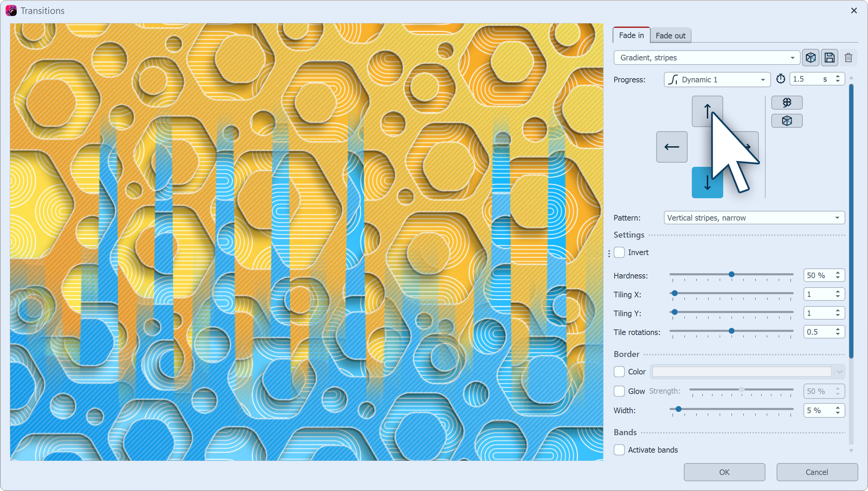Expand the Pattern Vertical stripes dropdown
The height and width of the screenshot is (491, 868).
click(x=754, y=218)
